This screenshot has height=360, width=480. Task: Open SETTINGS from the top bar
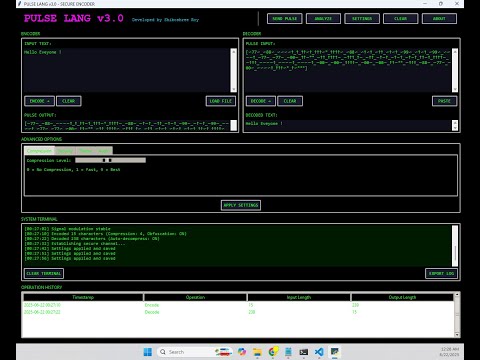click(x=362, y=19)
